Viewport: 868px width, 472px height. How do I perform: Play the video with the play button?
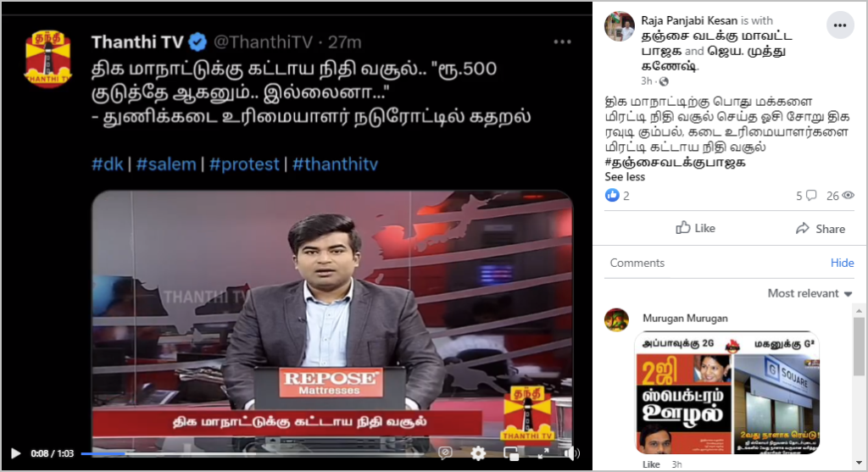point(15,453)
